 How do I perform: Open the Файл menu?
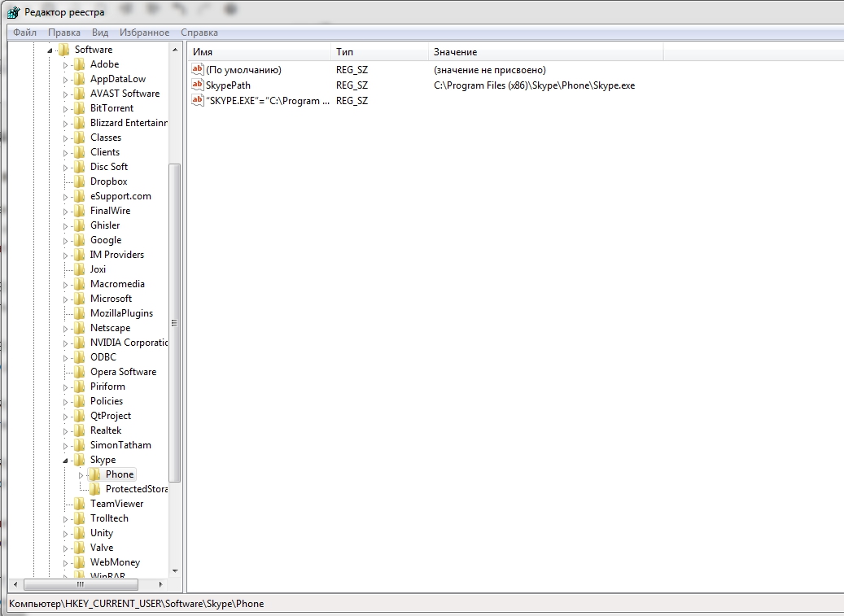click(24, 33)
